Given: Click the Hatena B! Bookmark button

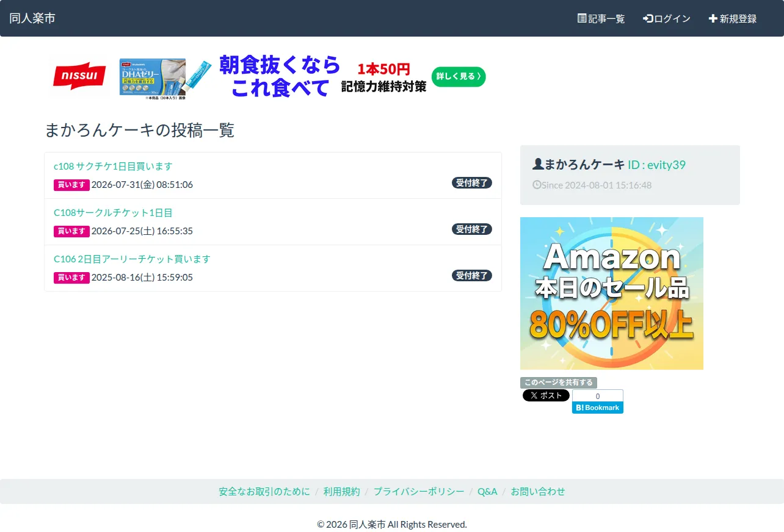Looking at the screenshot, I should coord(598,408).
